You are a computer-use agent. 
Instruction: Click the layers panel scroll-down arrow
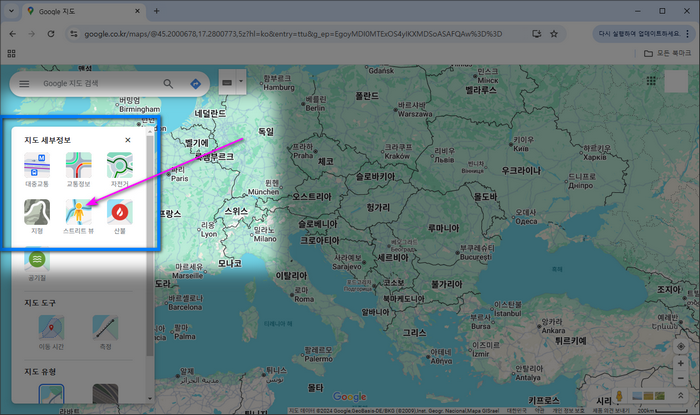tap(150, 399)
